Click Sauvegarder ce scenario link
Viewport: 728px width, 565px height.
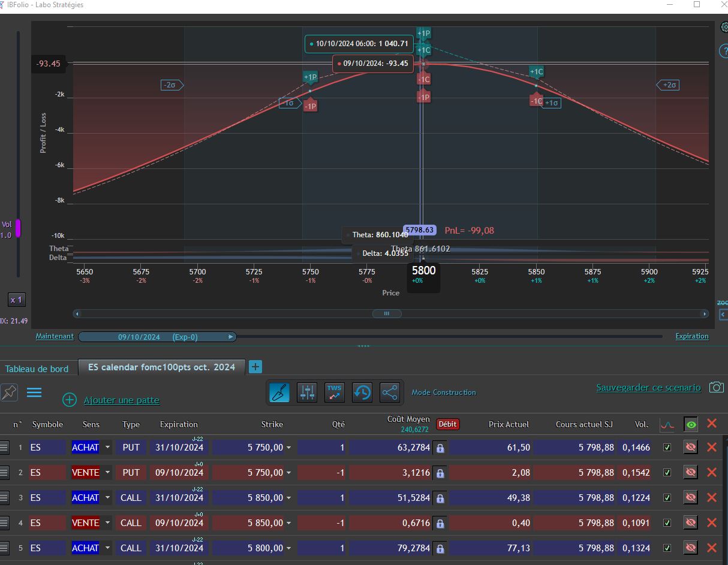click(x=648, y=388)
